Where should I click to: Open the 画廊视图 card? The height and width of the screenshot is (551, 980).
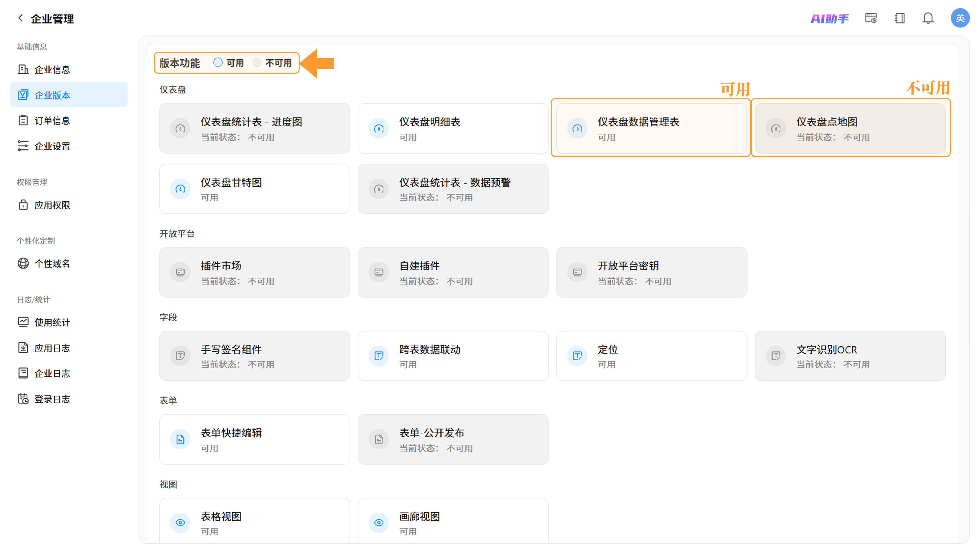pos(453,521)
